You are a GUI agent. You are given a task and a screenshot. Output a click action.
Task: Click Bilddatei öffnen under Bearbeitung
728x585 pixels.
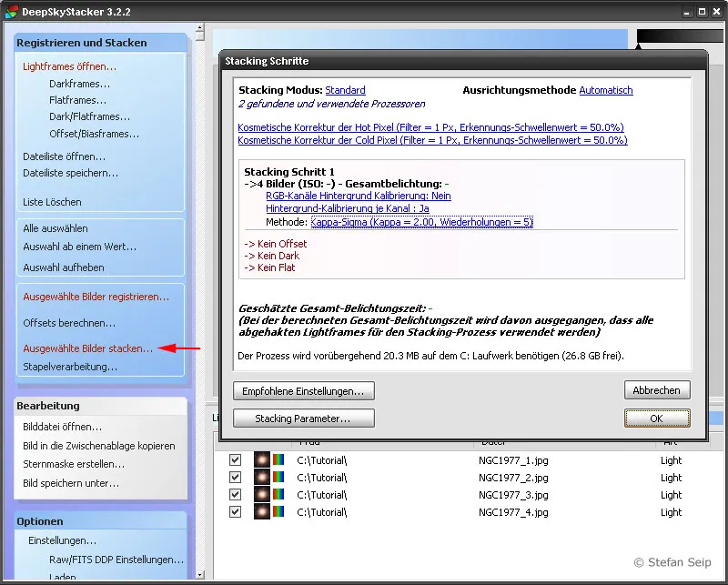(62, 427)
